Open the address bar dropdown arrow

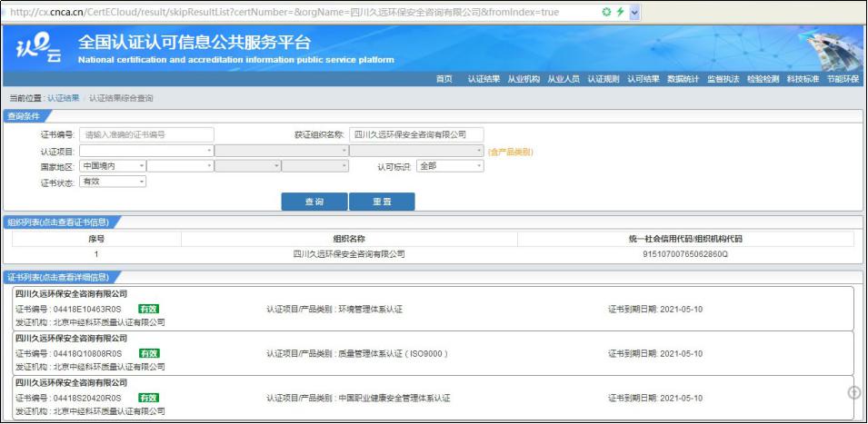(634, 12)
